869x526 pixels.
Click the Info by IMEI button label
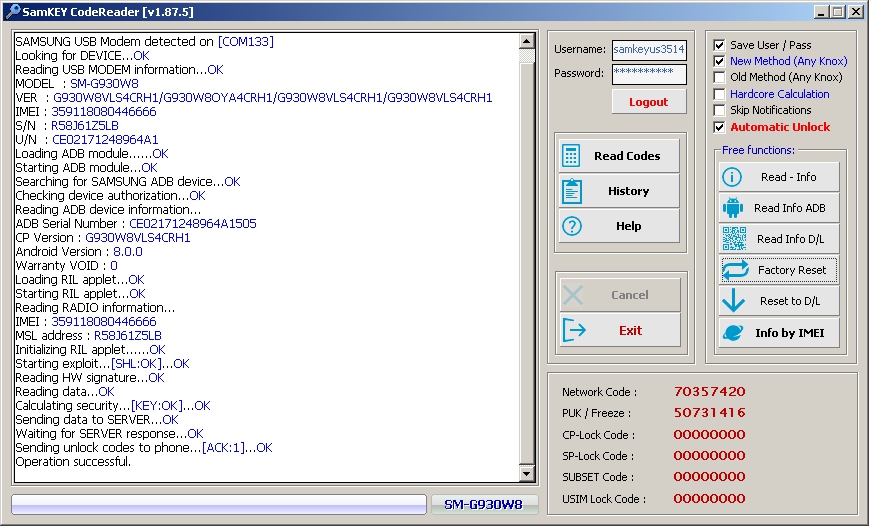(x=790, y=333)
